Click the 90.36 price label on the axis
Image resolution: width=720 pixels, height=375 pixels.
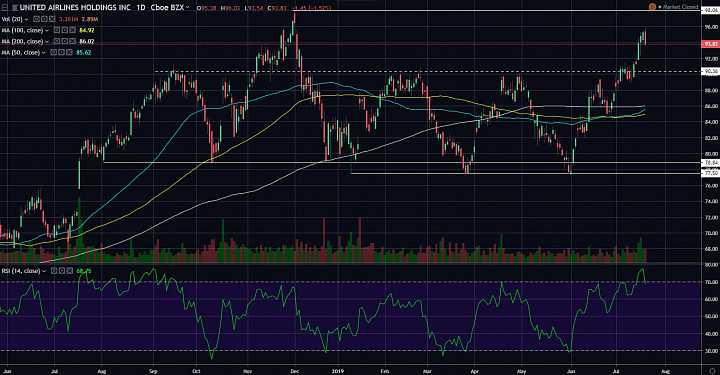click(711, 71)
